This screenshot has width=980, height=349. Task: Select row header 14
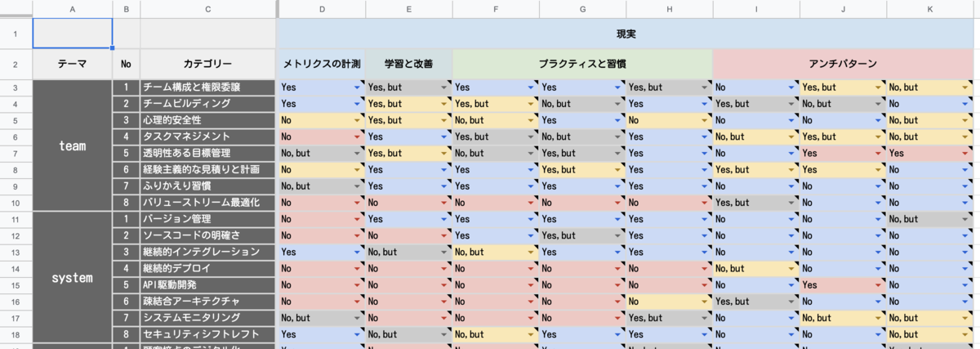pos(16,268)
